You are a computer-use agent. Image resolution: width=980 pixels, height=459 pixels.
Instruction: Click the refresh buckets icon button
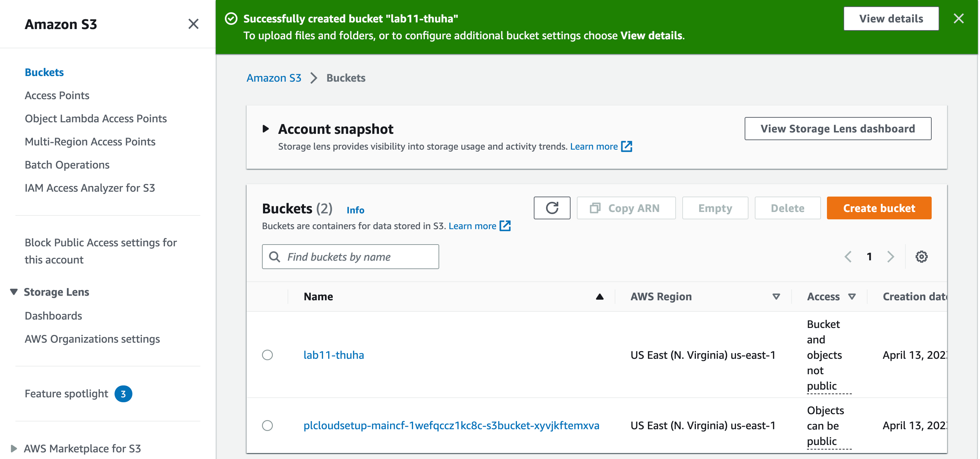tap(552, 208)
